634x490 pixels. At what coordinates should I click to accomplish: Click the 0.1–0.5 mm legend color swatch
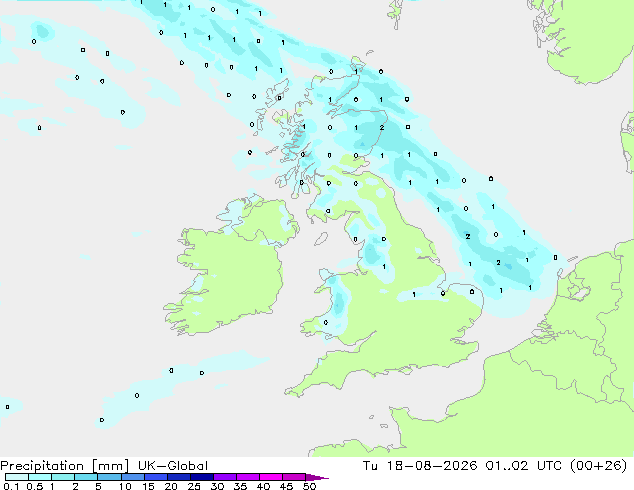17,477
